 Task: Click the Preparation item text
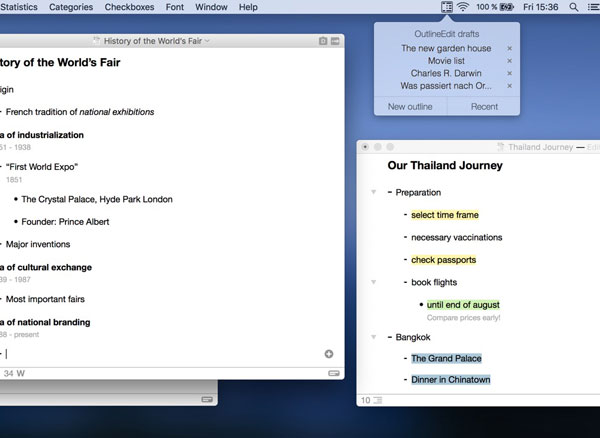pyautogui.click(x=418, y=192)
